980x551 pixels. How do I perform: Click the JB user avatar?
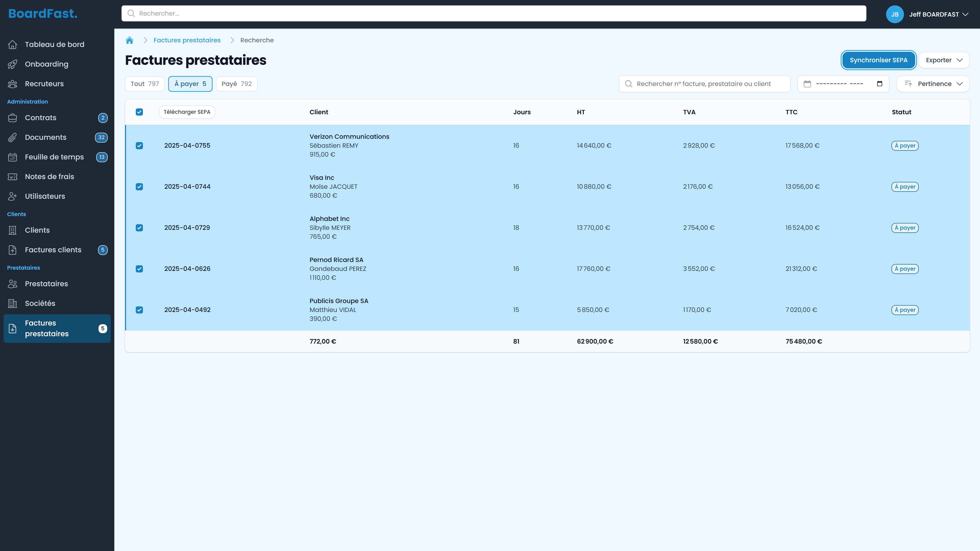click(895, 15)
